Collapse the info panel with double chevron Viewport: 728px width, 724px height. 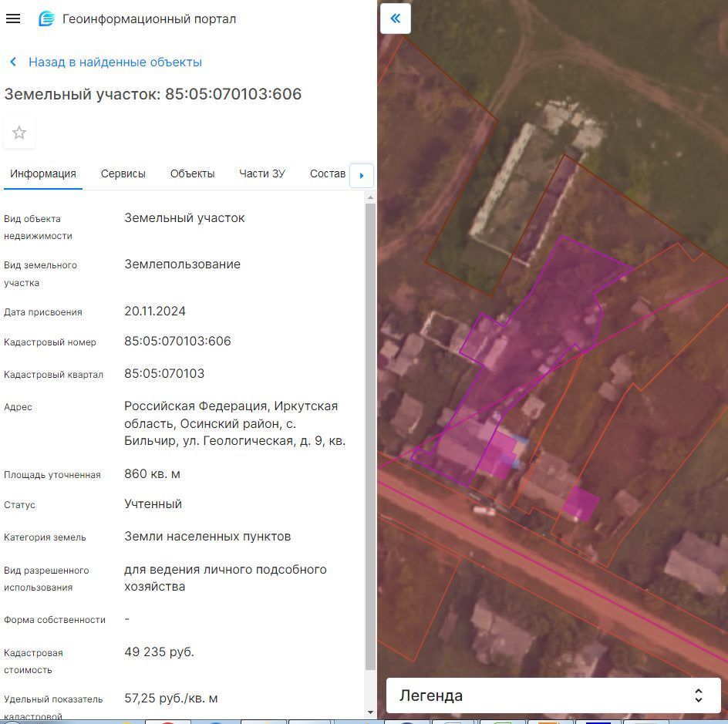(395, 19)
